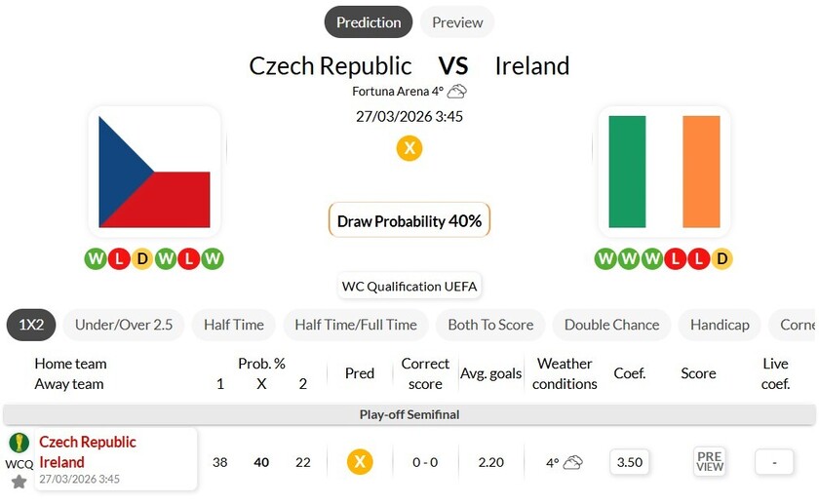Select the Under/Over 2.5 market tab

point(124,325)
